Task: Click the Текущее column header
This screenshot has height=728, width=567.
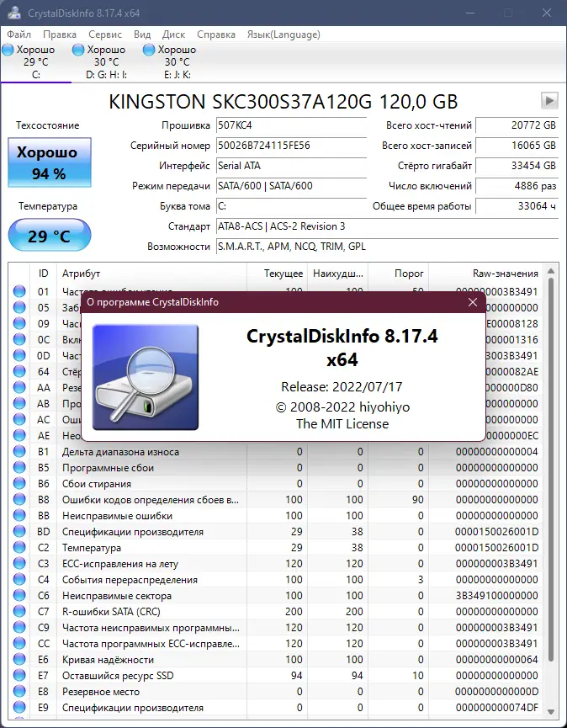Action: coord(277,274)
